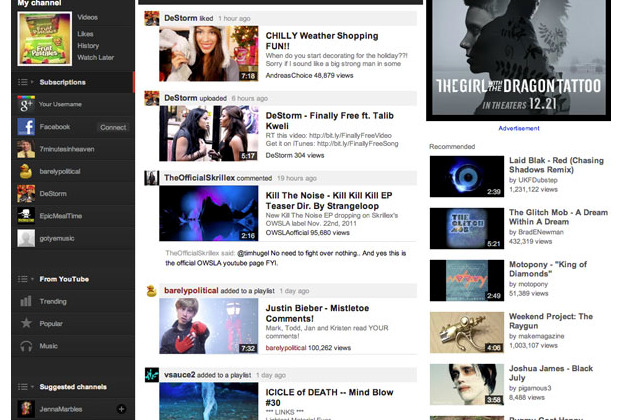Play the CHILLY Weather Shopping thumbnail (7:18)

(208, 53)
